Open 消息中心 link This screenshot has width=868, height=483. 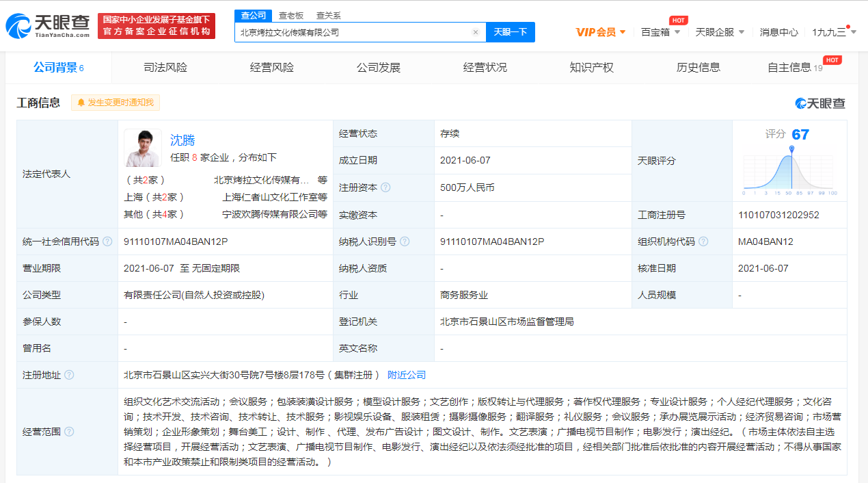[x=779, y=32]
